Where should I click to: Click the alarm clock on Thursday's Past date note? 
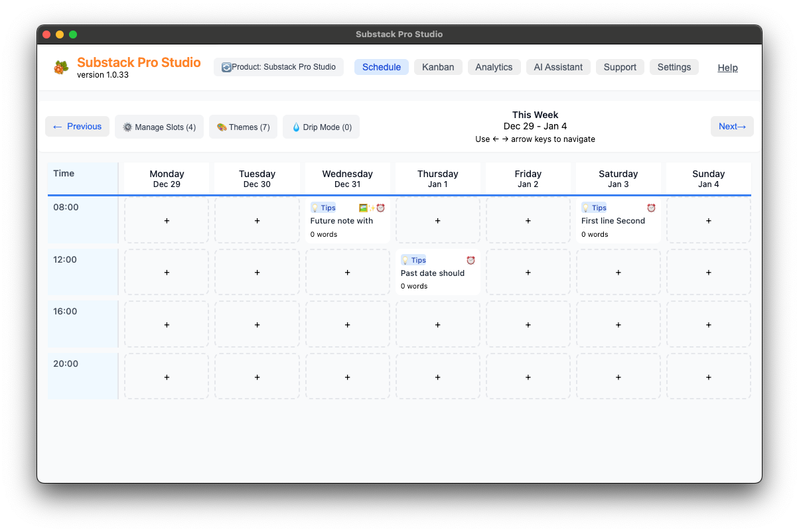(471, 260)
